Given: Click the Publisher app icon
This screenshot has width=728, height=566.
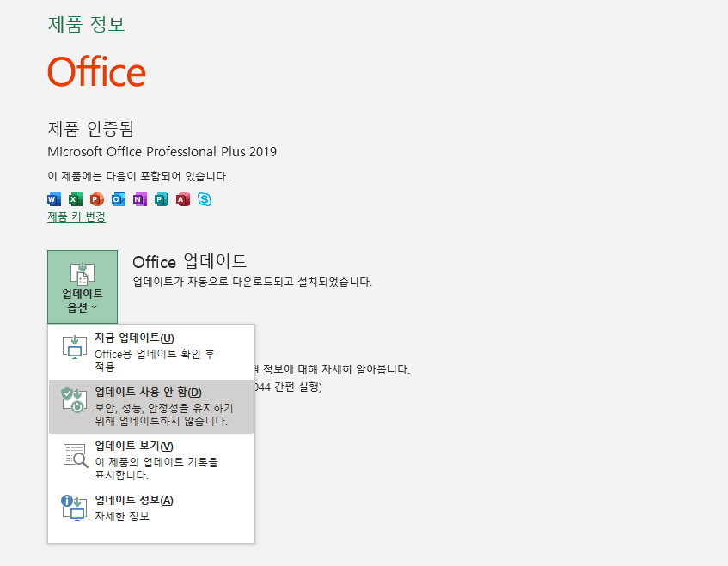Looking at the screenshot, I should coord(161,199).
